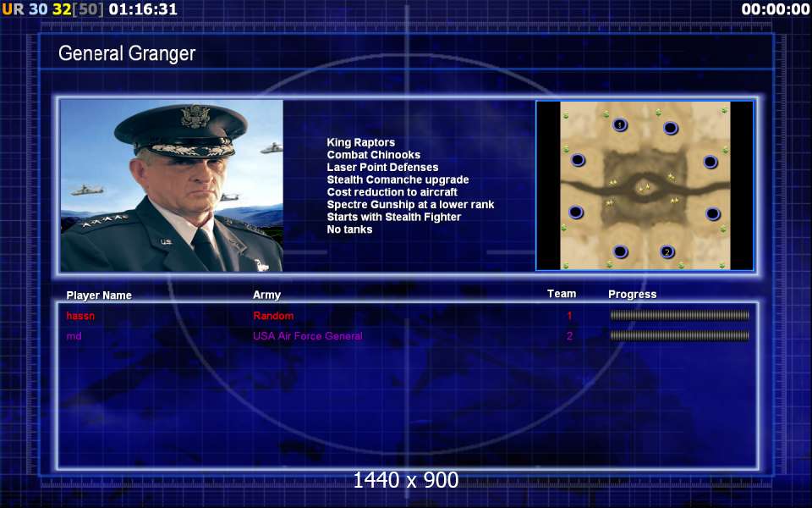Click the 'King Raptors' ability line
Image resolution: width=812 pixels, height=508 pixels.
(x=361, y=142)
